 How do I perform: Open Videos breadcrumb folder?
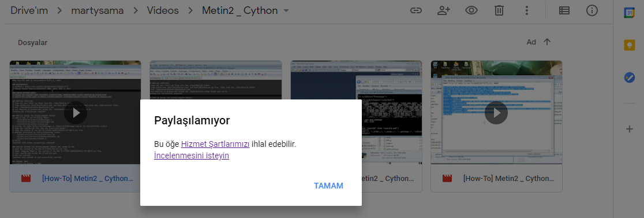(x=163, y=10)
